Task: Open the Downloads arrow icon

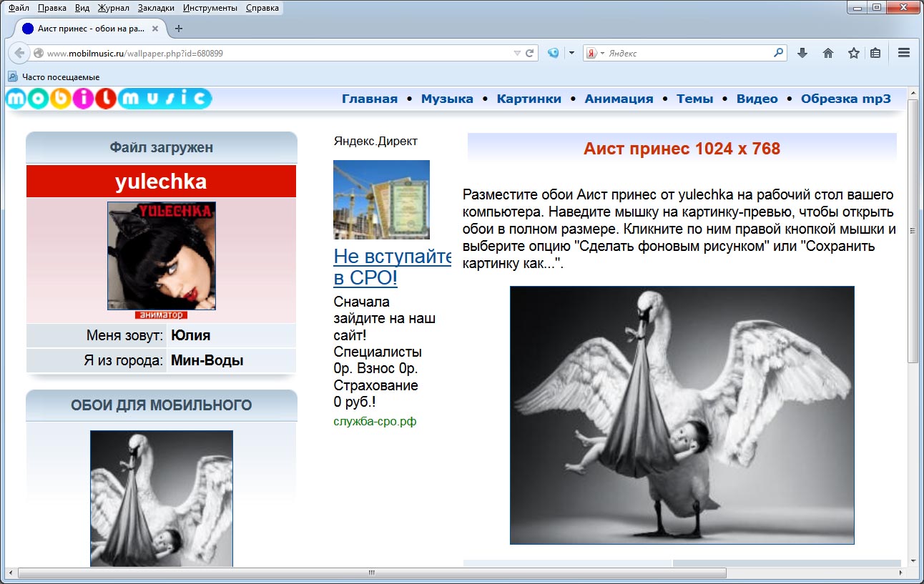Action: [x=802, y=53]
